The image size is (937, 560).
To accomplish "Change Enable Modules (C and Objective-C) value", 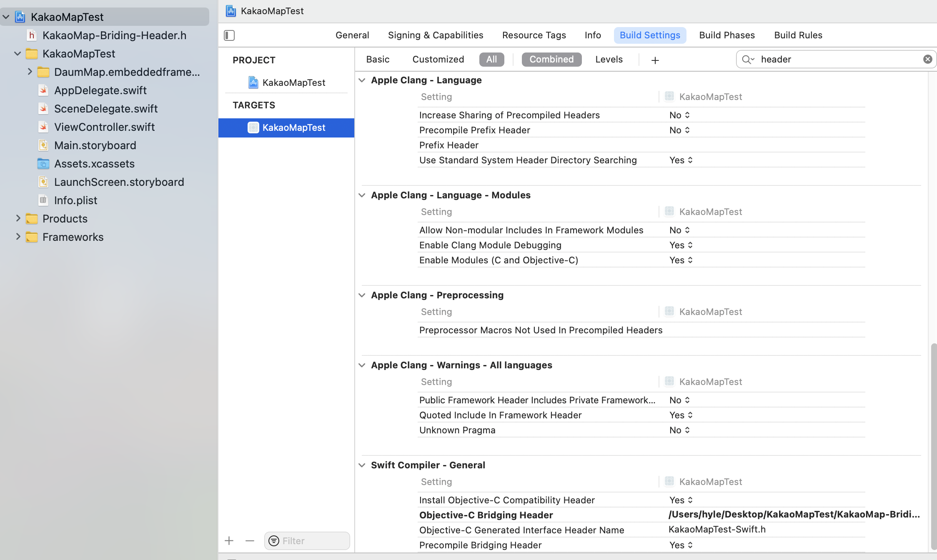I will coord(681,260).
